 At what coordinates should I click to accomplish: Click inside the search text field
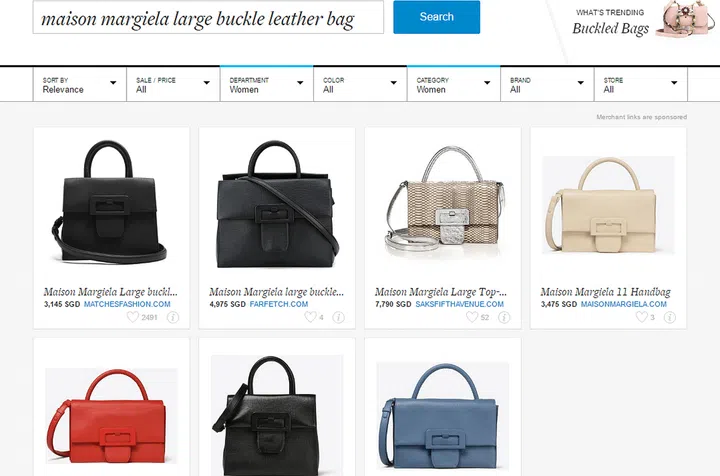(208, 17)
